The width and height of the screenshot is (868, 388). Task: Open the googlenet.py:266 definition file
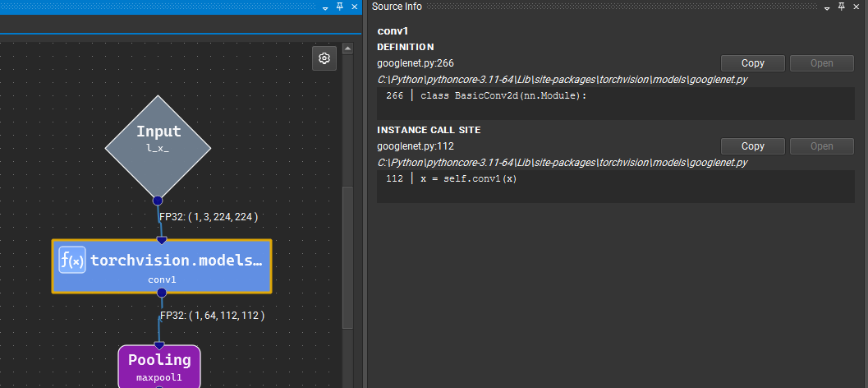coord(821,63)
